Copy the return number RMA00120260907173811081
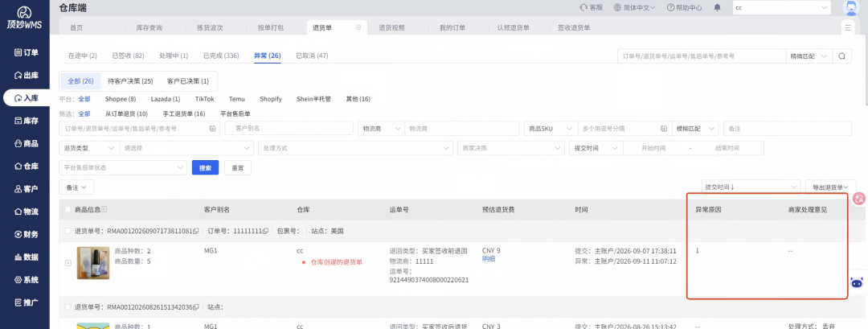 coord(195,230)
